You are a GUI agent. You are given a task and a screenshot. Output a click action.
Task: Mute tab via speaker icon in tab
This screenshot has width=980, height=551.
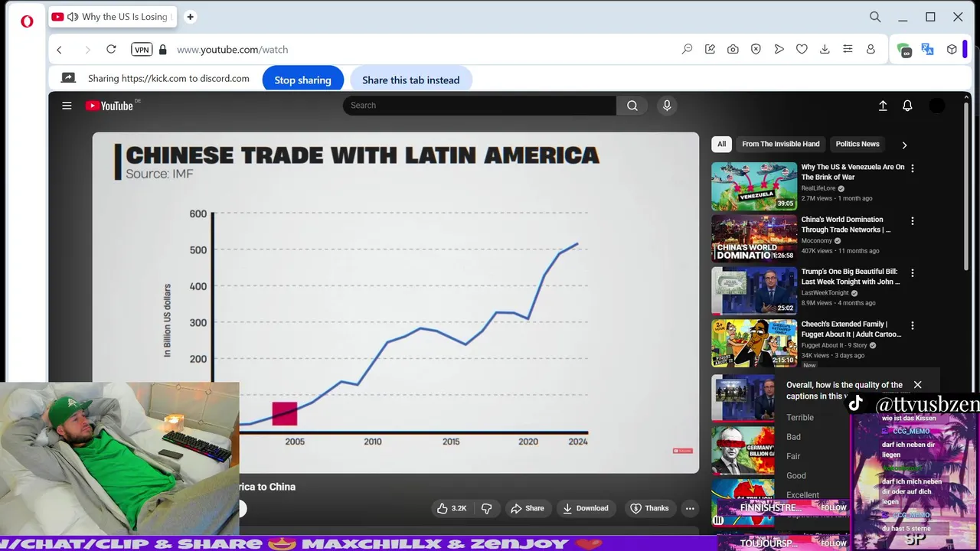pyautogui.click(x=73, y=17)
